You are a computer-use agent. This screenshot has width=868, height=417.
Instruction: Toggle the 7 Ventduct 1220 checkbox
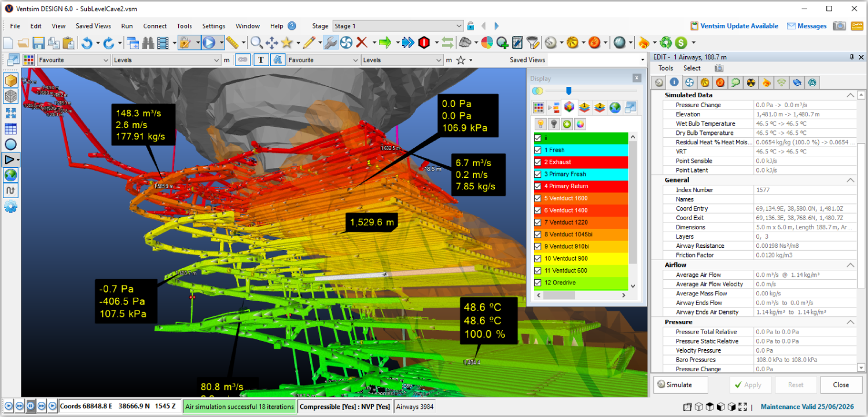538,222
